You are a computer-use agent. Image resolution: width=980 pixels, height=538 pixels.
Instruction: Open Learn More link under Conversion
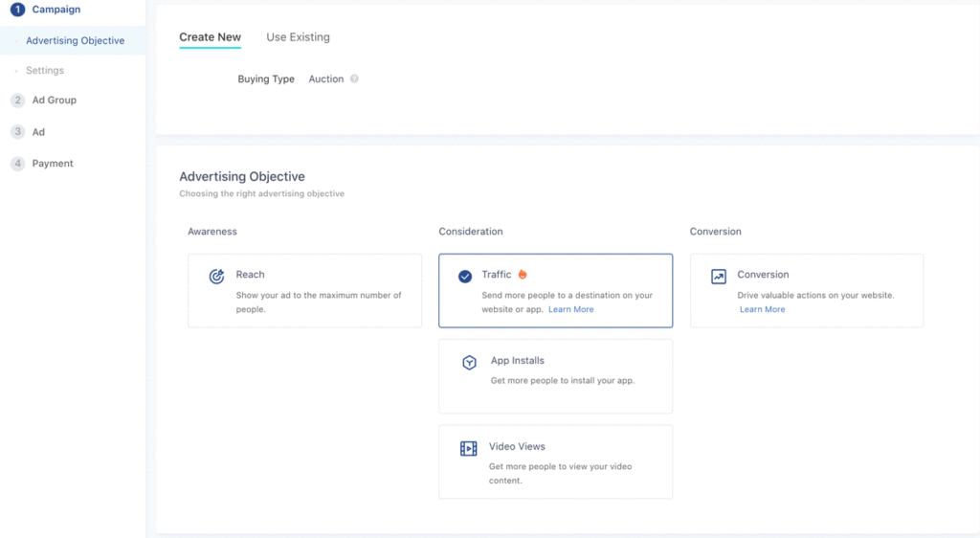pyautogui.click(x=762, y=309)
